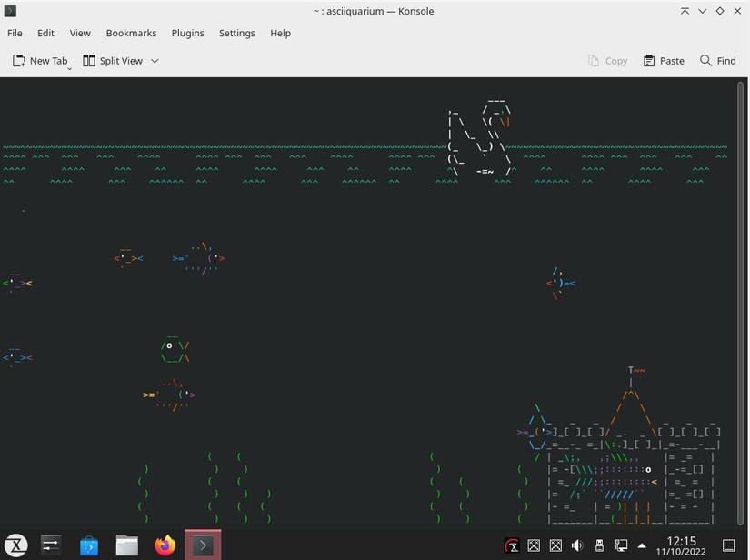Click the Paste toolbar button

[x=664, y=61]
